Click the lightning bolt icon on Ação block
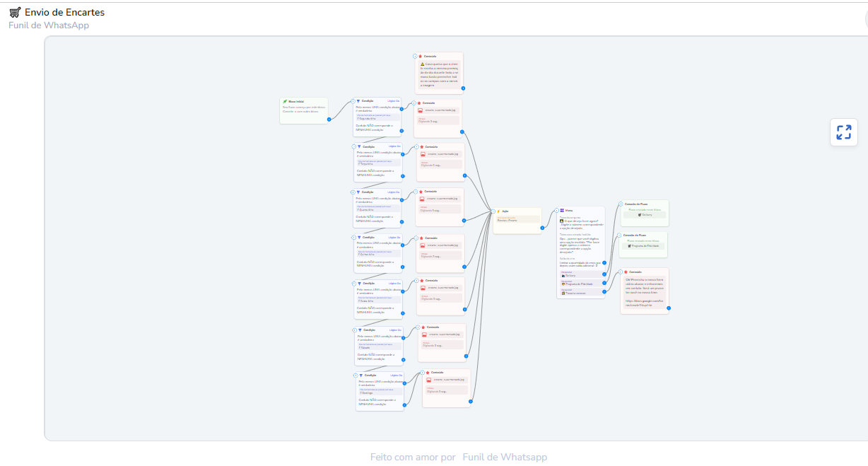This screenshot has width=868, height=466. click(498, 211)
